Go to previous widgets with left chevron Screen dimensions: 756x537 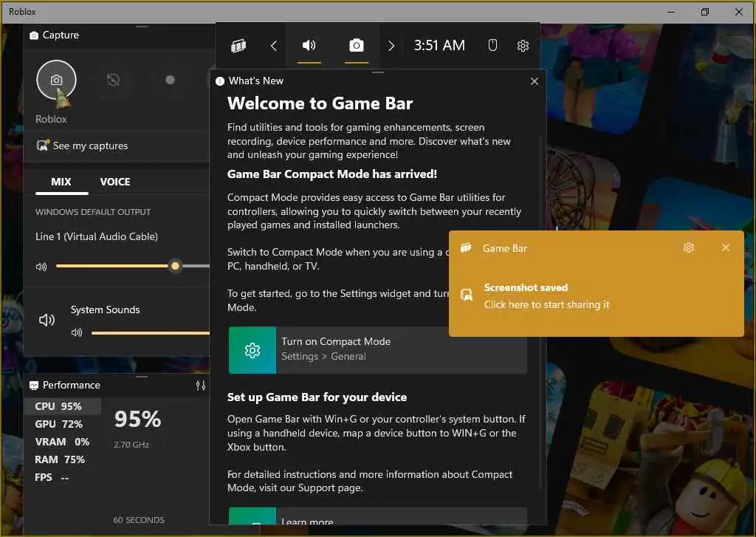tap(273, 46)
